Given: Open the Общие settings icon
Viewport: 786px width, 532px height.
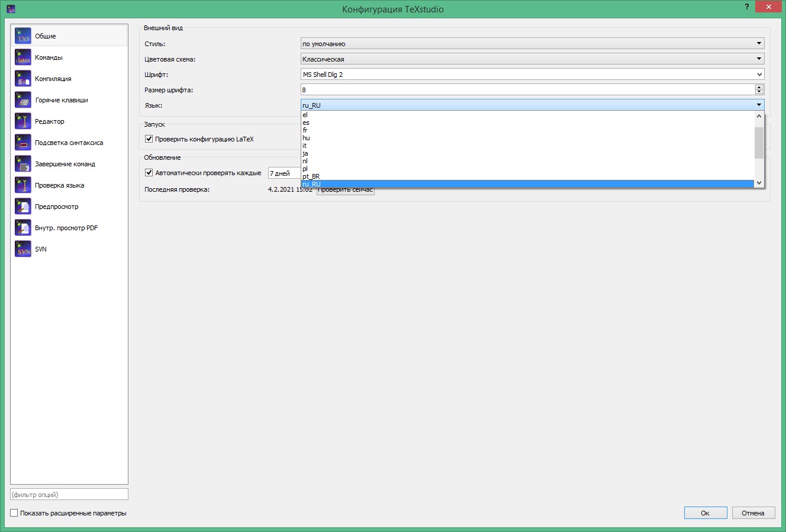Looking at the screenshot, I should tap(23, 36).
